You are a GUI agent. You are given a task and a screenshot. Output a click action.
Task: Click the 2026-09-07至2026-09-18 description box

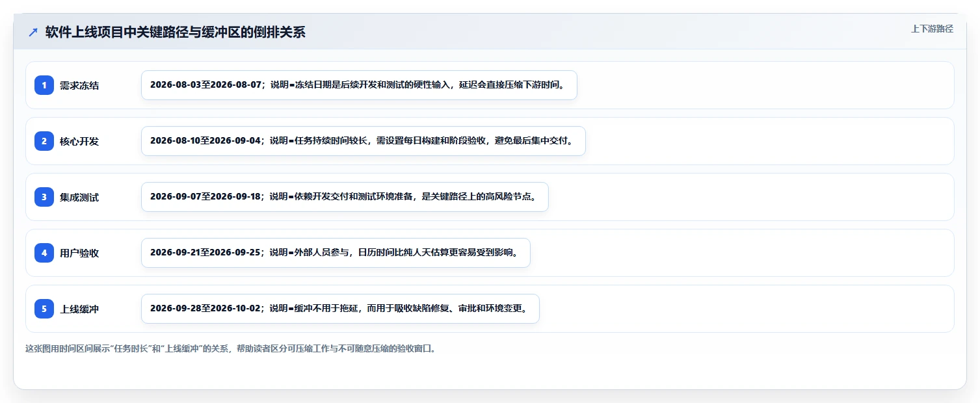pyautogui.click(x=345, y=197)
